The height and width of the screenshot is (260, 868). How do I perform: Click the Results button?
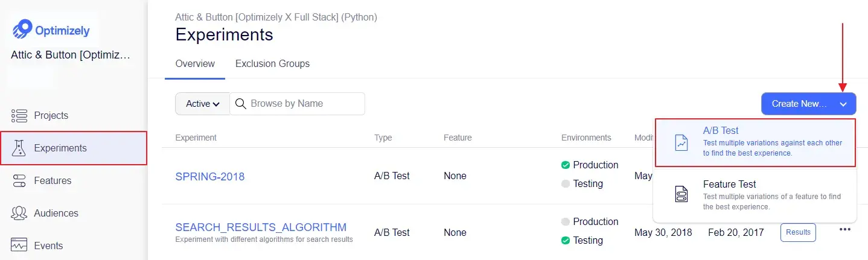798,232
